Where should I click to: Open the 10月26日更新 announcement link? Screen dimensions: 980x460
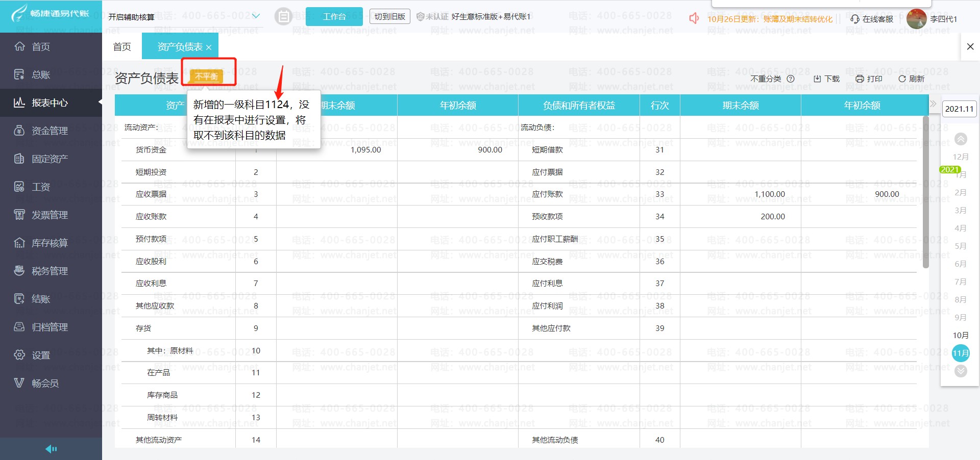tap(770, 19)
